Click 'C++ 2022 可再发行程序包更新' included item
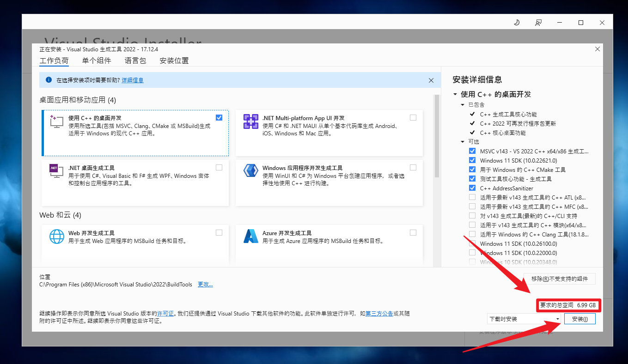This screenshot has width=628, height=364. 518,123
